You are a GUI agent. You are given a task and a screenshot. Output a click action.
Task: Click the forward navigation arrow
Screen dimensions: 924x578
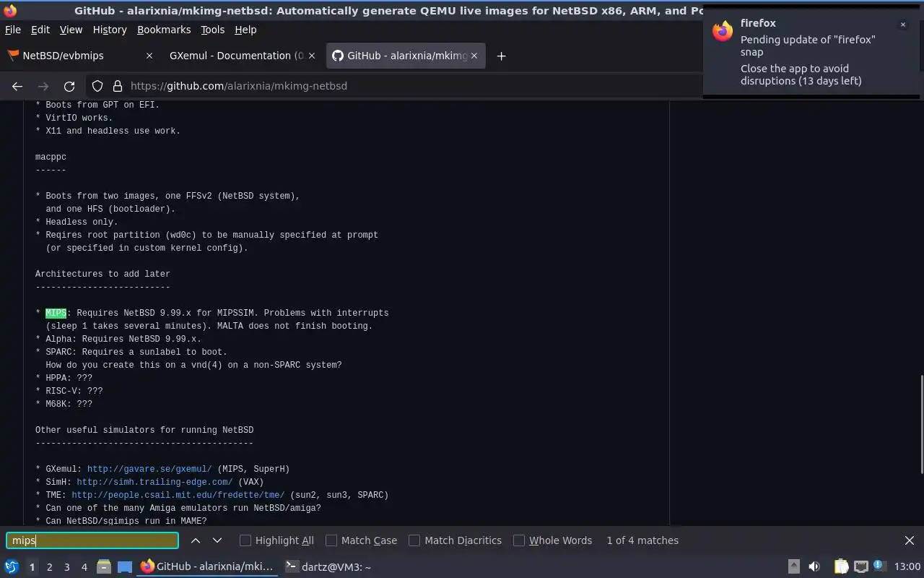click(43, 86)
